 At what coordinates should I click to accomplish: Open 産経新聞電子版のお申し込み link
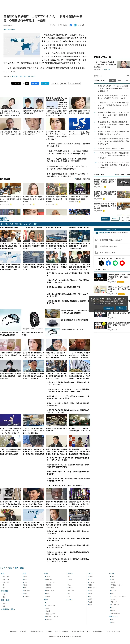112,240
